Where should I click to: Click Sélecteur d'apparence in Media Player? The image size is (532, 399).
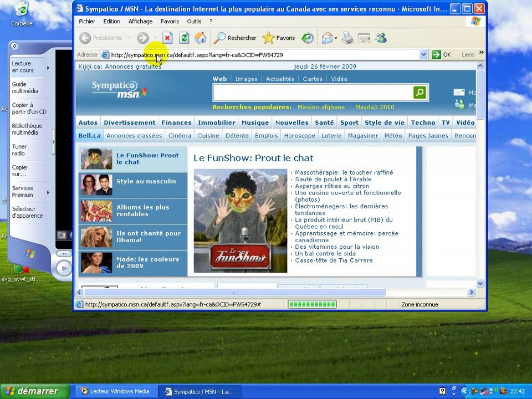click(27, 212)
